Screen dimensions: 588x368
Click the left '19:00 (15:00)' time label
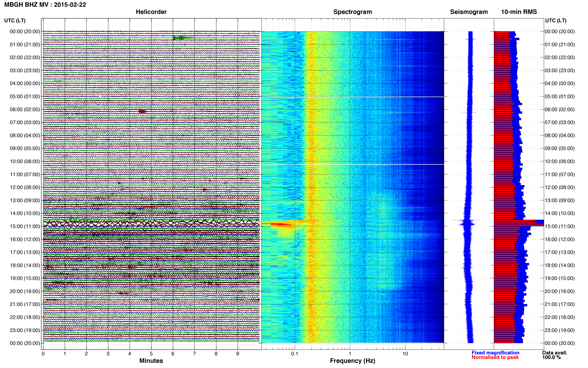25,278
